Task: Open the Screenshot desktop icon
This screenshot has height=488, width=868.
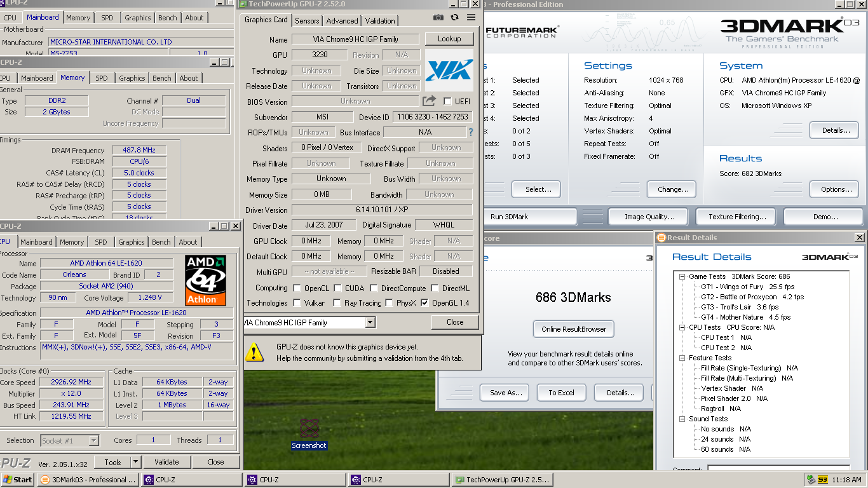Action: pos(309,433)
